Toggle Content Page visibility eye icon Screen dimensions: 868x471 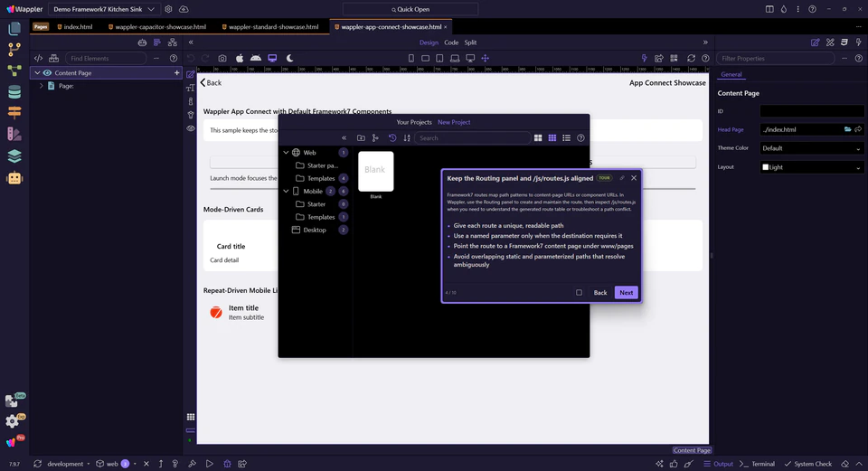(x=47, y=72)
